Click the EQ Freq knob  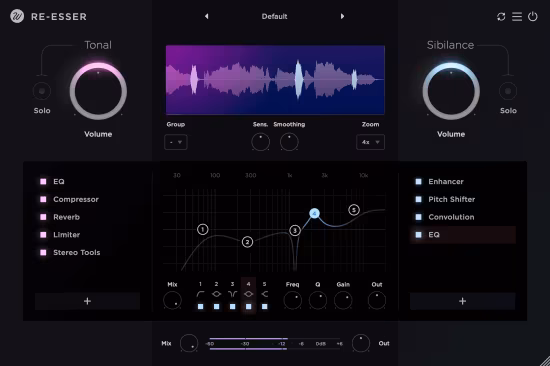[x=293, y=300]
